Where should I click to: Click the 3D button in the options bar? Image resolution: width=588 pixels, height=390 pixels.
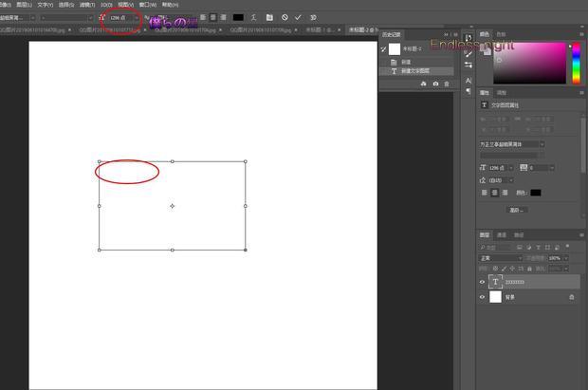(x=312, y=17)
